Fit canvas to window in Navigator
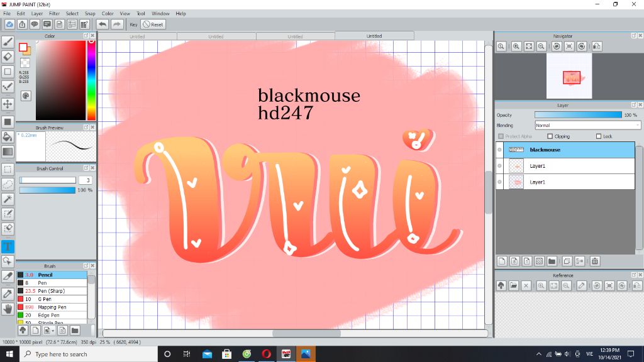Screen dimensions: 644x362 coord(529,47)
